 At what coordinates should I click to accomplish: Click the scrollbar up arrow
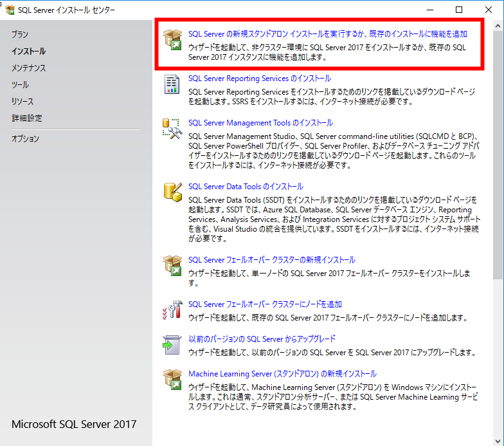[x=498, y=26]
